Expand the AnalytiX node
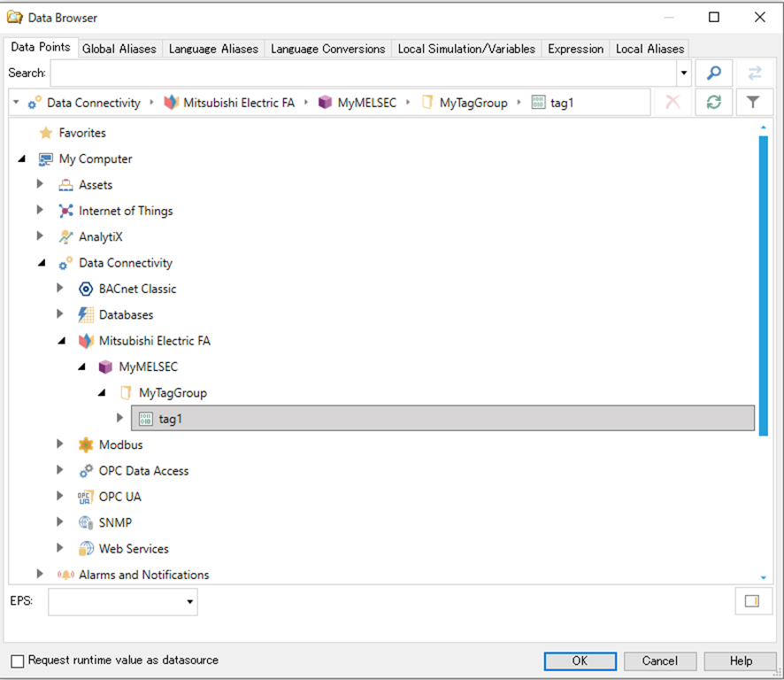The width and height of the screenshot is (784, 680). [40, 236]
